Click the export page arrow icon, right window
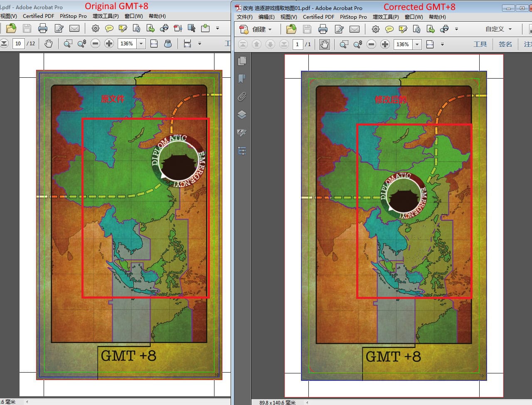Screen dimensions: 532x405 (x=431, y=29)
